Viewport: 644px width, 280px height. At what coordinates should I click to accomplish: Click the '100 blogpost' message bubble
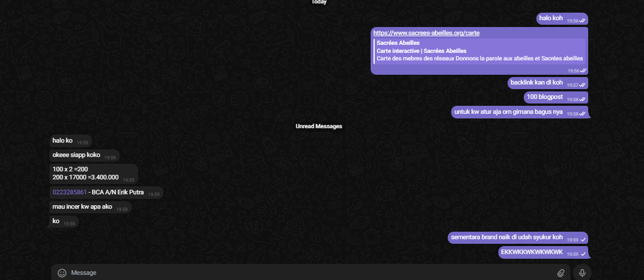[544, 97]
